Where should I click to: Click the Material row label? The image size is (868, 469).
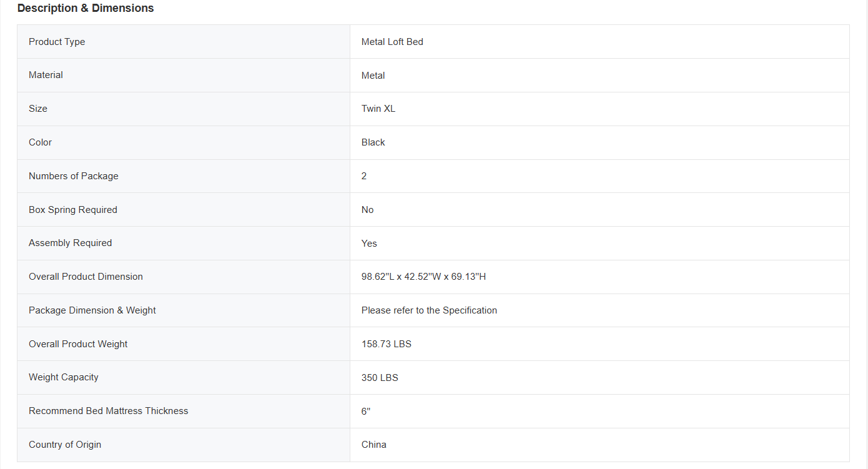[46, 75]
